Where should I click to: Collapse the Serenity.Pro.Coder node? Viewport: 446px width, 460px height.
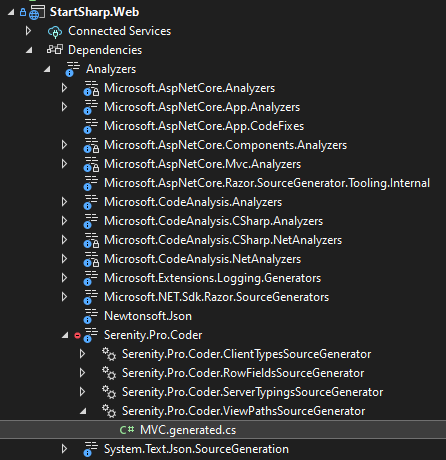pyautogui.click(x=66, y=336)
